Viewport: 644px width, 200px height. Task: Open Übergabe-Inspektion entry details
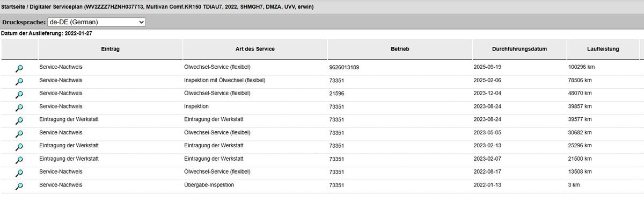(x=19, y=186)
